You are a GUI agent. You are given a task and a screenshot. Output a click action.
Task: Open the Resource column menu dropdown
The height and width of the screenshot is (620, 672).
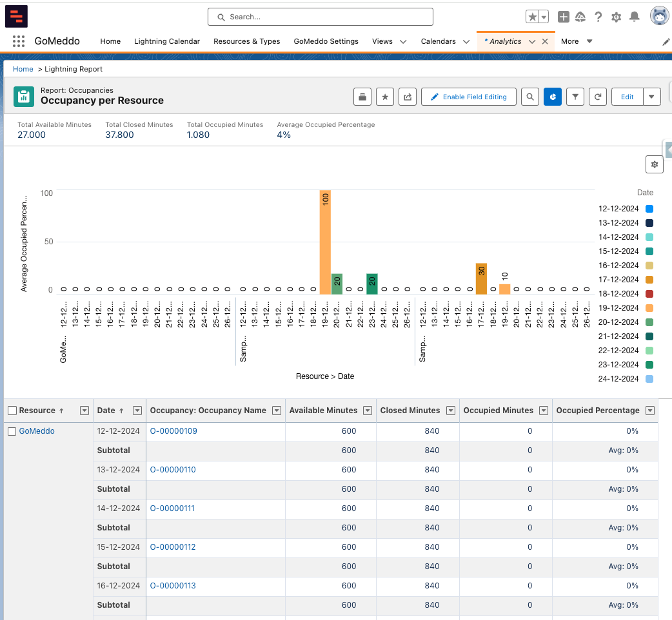[x=84, y=411]
